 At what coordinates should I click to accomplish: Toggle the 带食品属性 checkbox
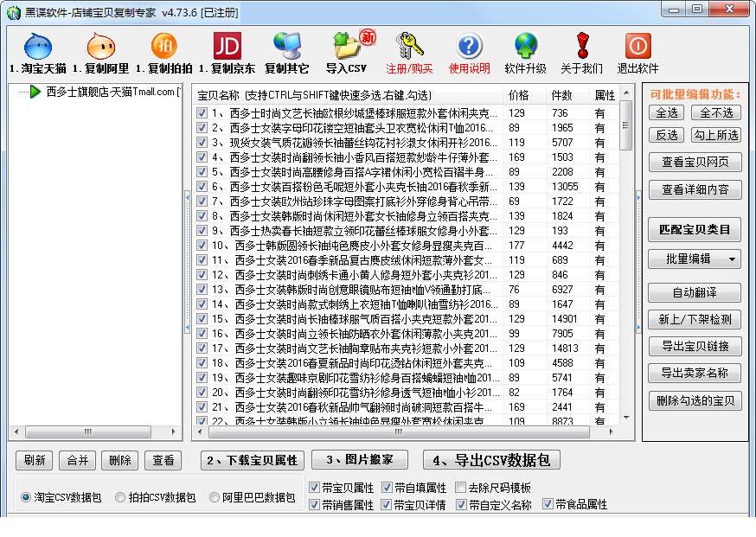(x=548, y=504)
